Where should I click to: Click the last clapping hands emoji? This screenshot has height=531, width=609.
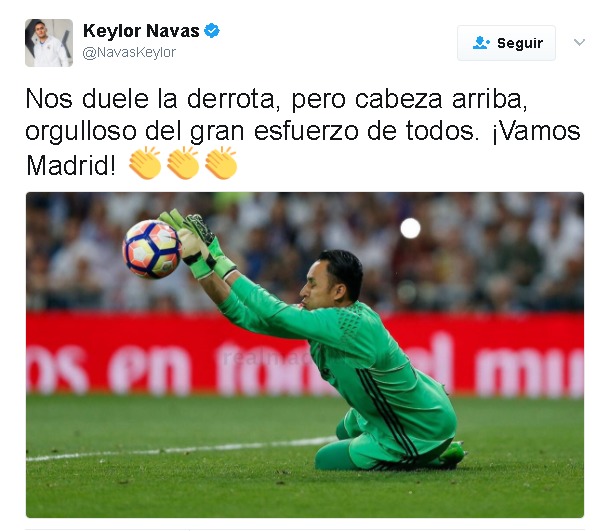[x=221, y=163]
